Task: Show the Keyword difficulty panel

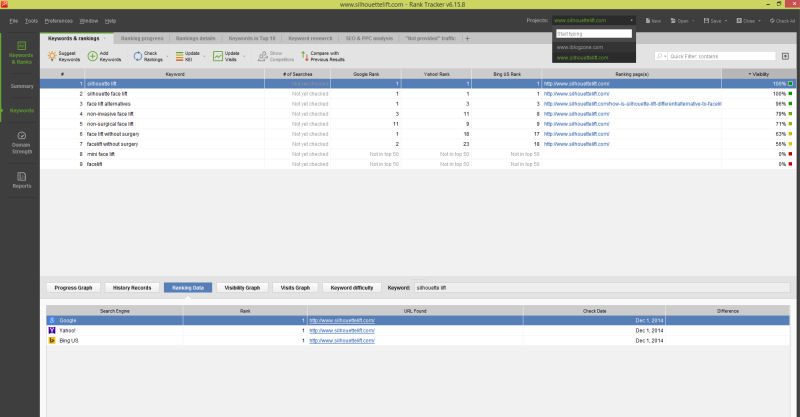Action: pos(352,288)
